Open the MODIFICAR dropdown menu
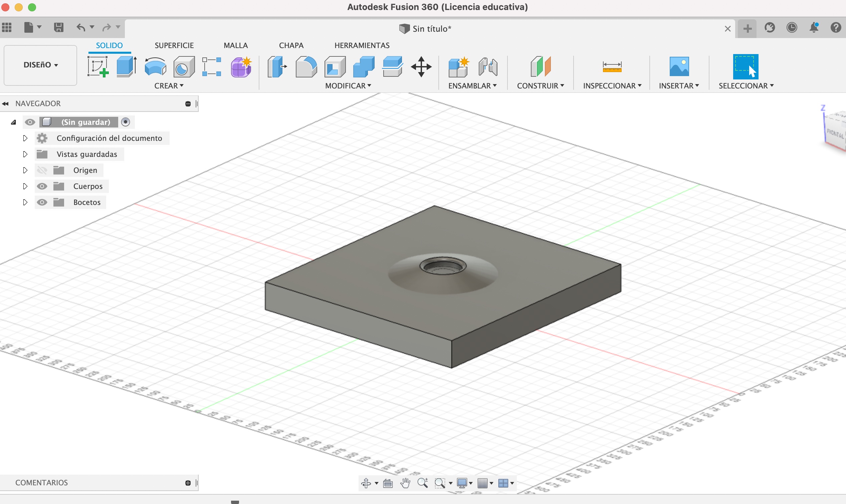 click(348, 86)
